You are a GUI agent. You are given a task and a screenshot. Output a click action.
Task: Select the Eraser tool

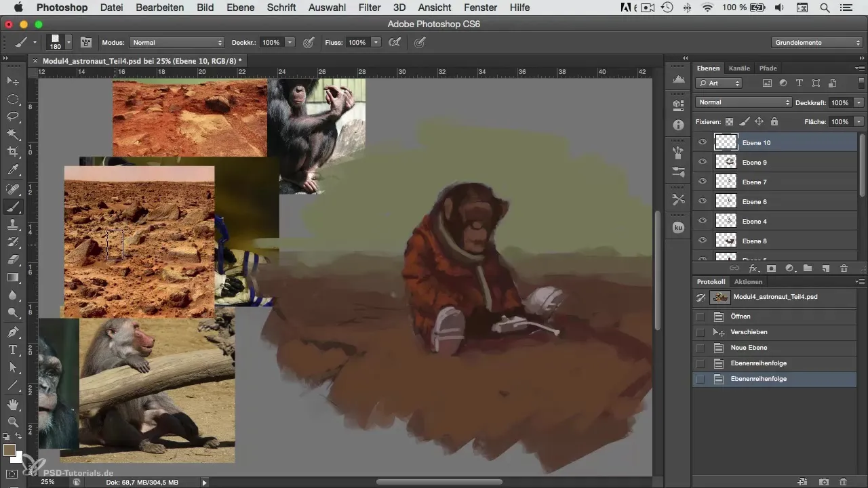pyautogui.click(x=13, y=260)
